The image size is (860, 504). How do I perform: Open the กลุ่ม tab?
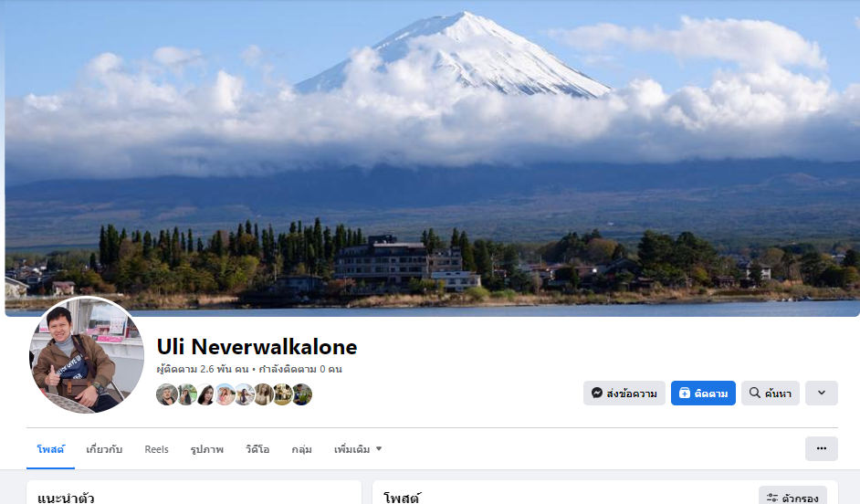[301, 449]
